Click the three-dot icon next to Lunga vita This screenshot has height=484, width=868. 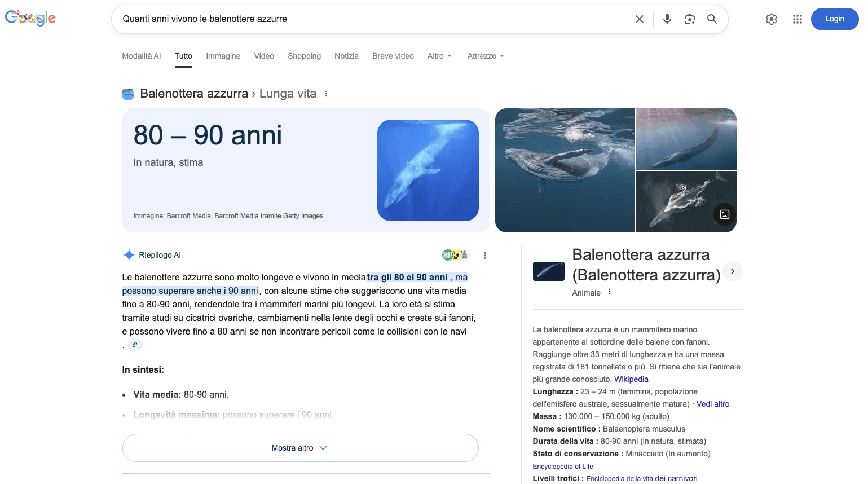pyautogui.click(x=326, y=94)
